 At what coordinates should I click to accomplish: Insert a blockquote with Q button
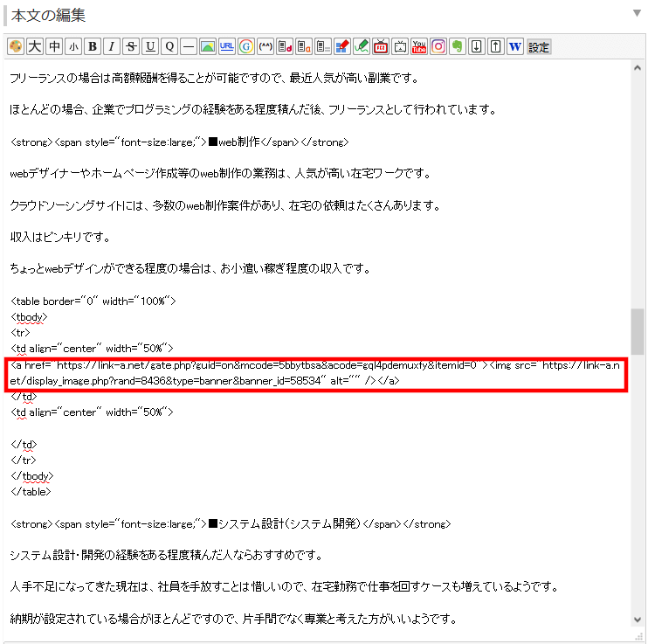tap(169, 46)
